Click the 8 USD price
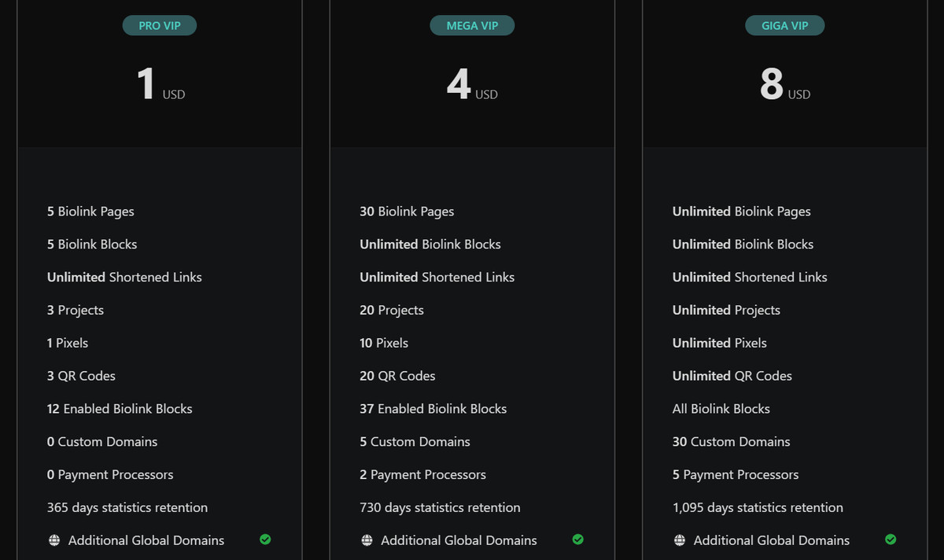Viewport: 944px width, 560px height. tap(784, 85)
